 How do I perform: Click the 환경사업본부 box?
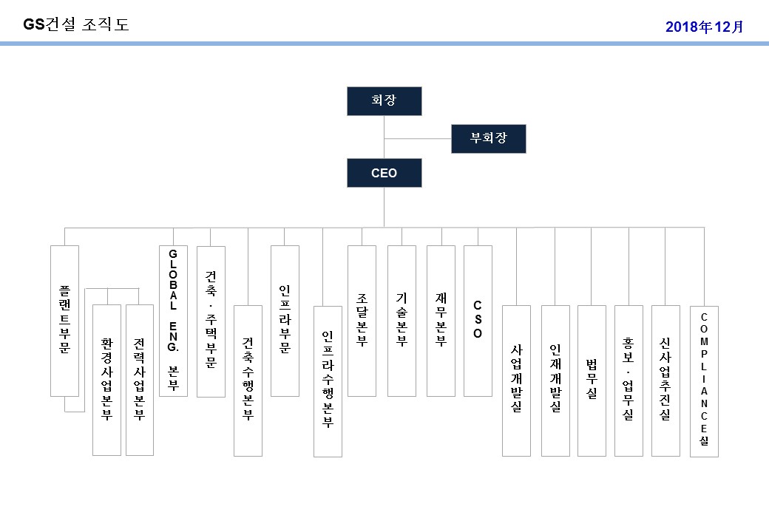[107, 380]
